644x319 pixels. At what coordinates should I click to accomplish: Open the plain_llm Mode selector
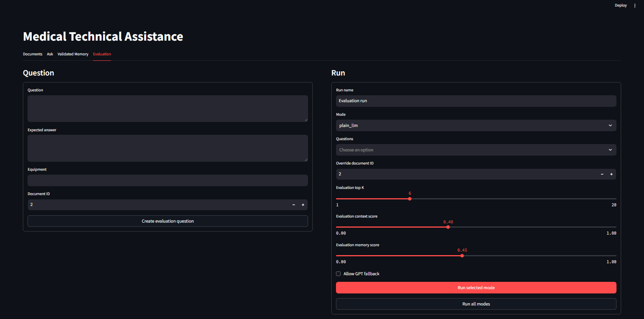click(x=476, y=125)
